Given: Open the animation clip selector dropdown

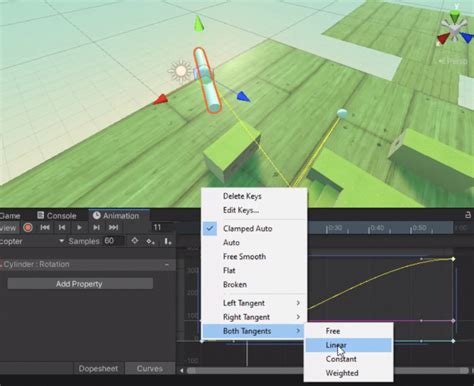Looking at the screenshot, I should 32,241.
